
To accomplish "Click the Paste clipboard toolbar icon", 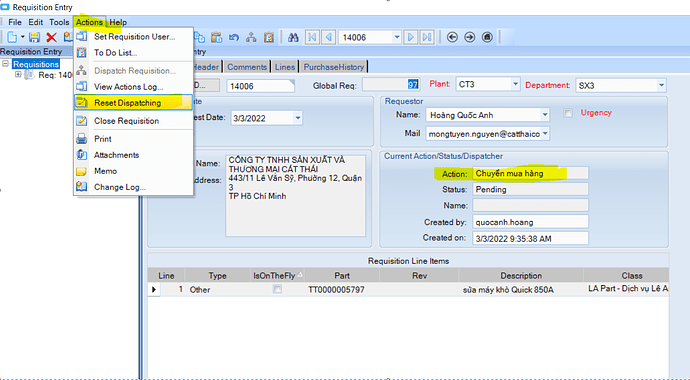I will point(216,37).
